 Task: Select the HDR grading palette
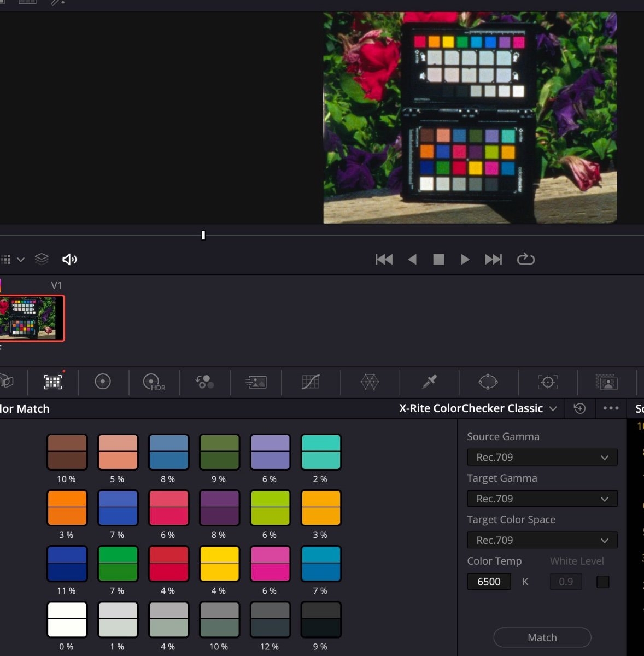pos(152,382)
